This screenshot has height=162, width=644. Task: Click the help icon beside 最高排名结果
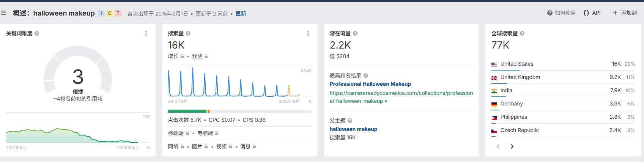pyautogui.click(x=366, y=75)
